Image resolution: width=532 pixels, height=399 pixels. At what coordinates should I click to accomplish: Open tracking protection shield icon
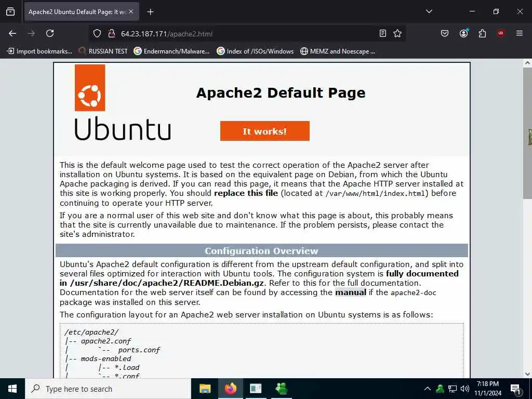97,34
